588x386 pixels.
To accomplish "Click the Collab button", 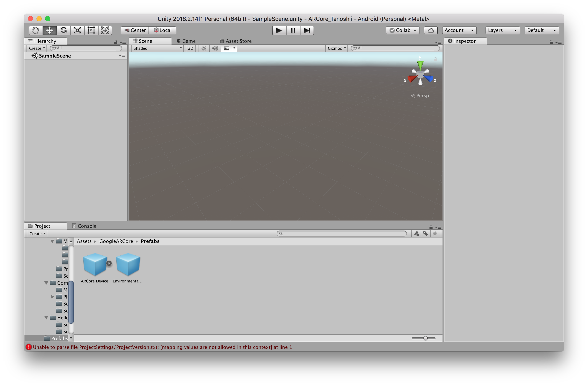I will (402, 30).
